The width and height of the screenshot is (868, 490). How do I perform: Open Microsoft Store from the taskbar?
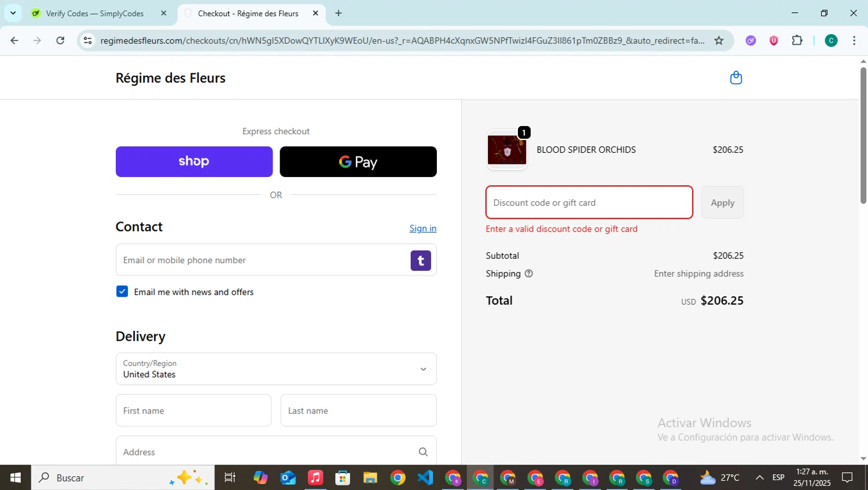tap(343, 478)
